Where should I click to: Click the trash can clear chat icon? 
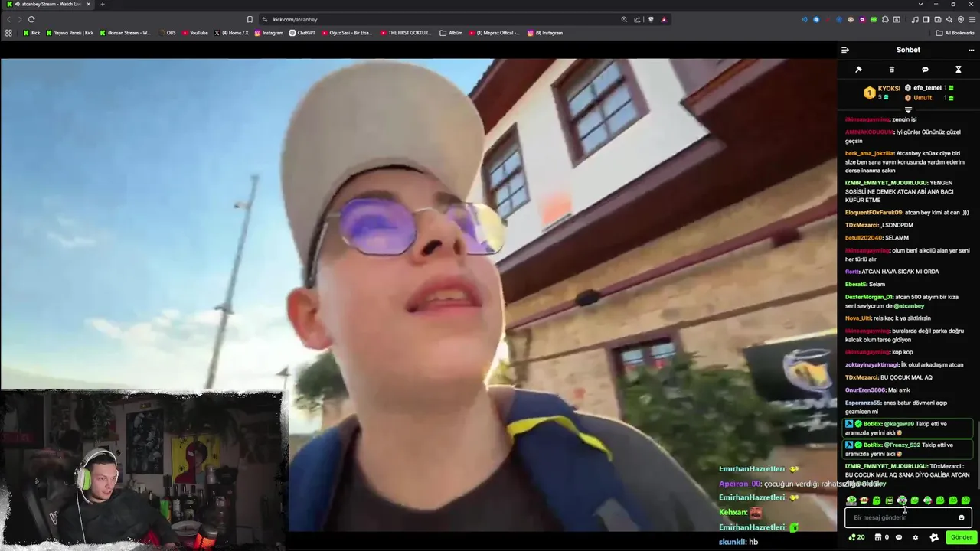pos(892,70)
